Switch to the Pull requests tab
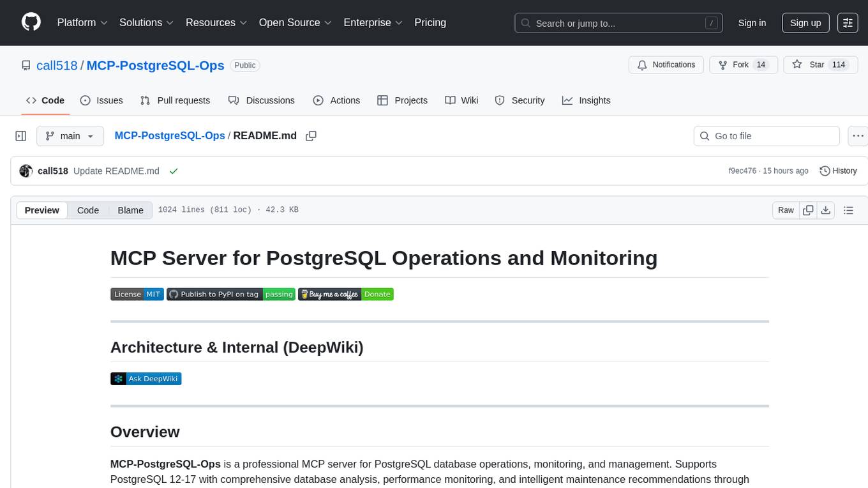Viewport: 868px width, 488px height. click(x=175, y=100)
